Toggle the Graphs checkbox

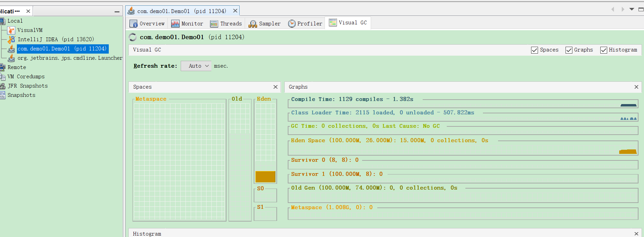coord(569,50)
